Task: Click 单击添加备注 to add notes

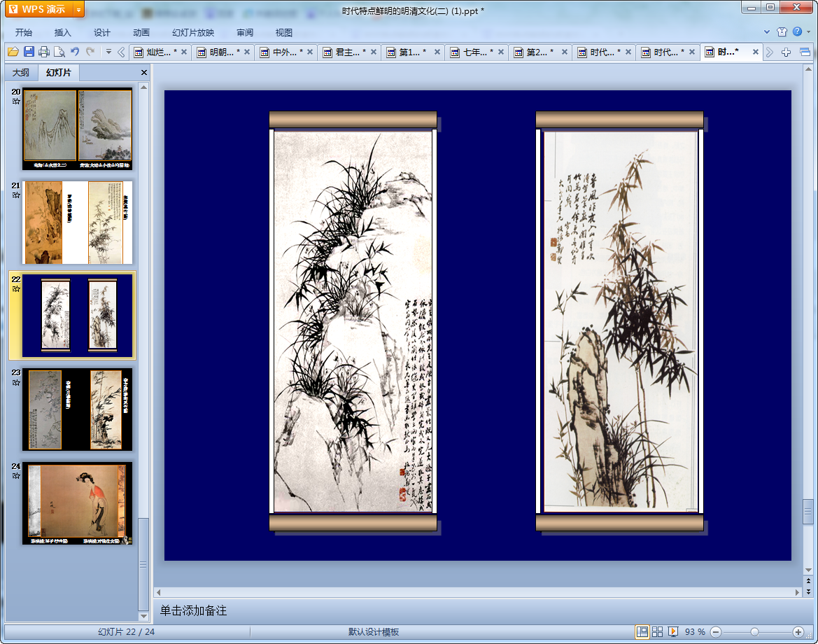Action: click(194, 610)
